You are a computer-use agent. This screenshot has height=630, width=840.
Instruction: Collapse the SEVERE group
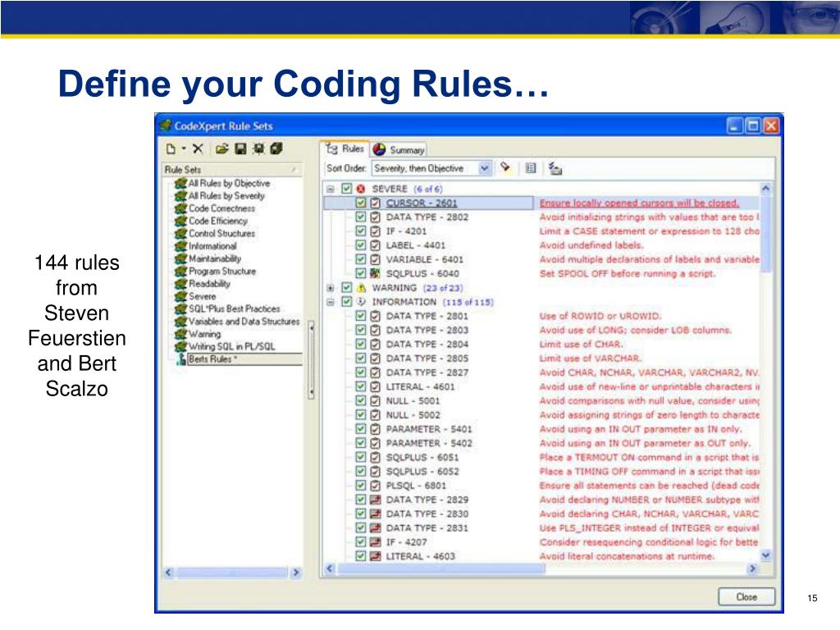click(331, 189)
